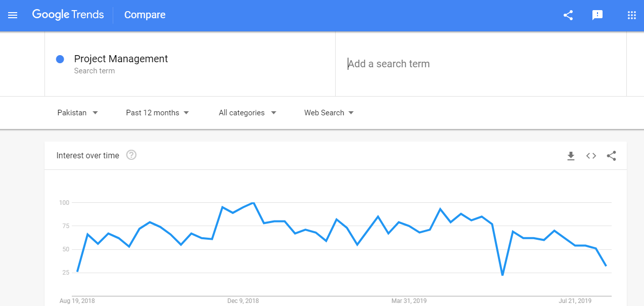644x306 pixels.
Task: Click the blue Project Management color dot
Action: pyautogui.click(x=60, y=59)
